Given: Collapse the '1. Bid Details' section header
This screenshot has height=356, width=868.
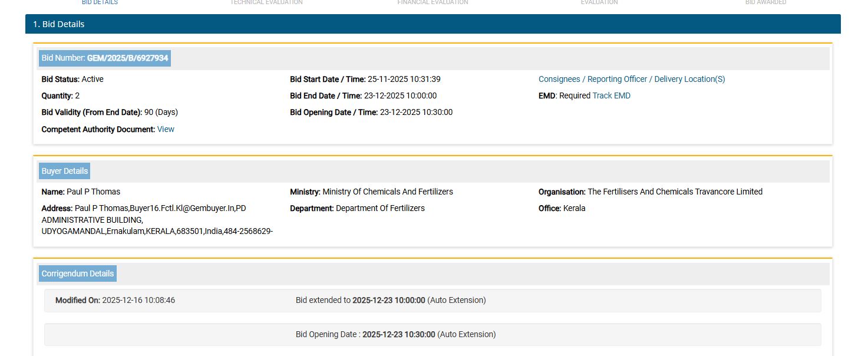Looking at the screenshot, I should 433,24.
